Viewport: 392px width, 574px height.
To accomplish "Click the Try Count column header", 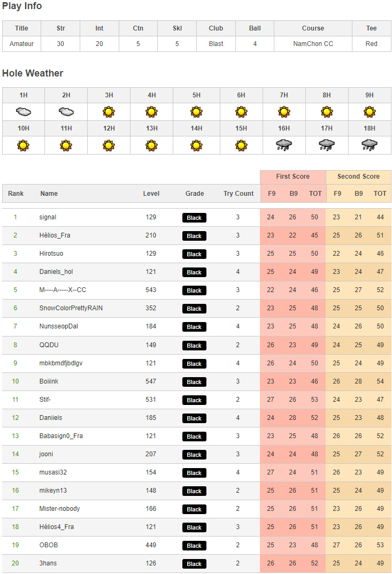I will click(239, 194).
